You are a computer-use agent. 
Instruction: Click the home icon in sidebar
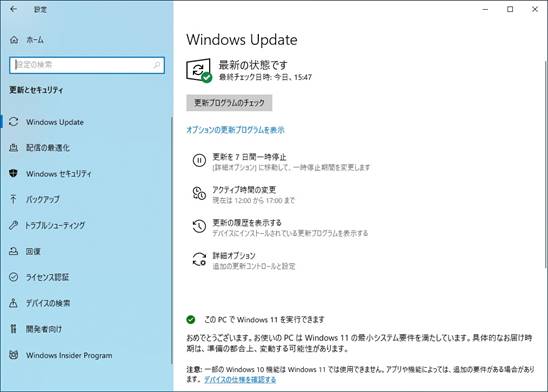click(14, 40)
